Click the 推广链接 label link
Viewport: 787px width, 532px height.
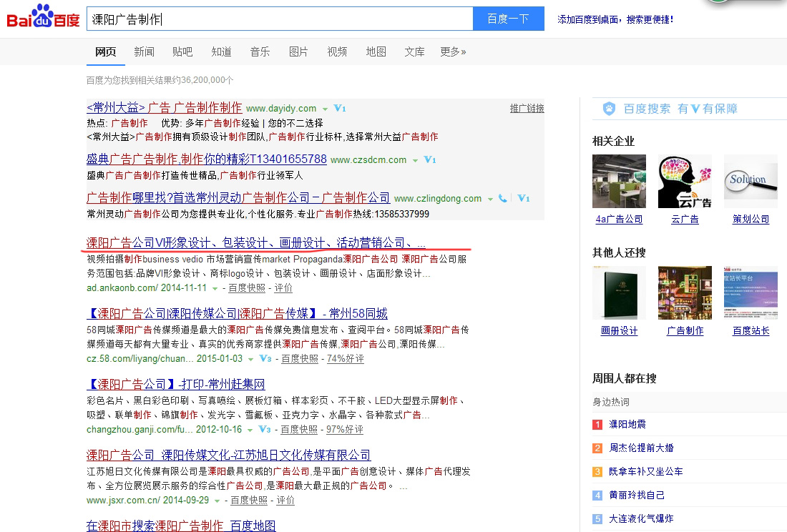(x=527, y=108)
